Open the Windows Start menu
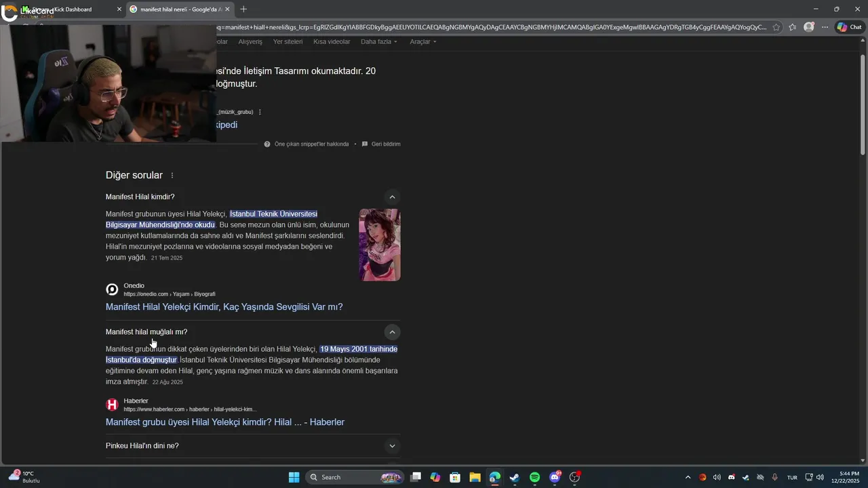Image resolution: width=868 pixels, height=488 pixels. (294, 477)
